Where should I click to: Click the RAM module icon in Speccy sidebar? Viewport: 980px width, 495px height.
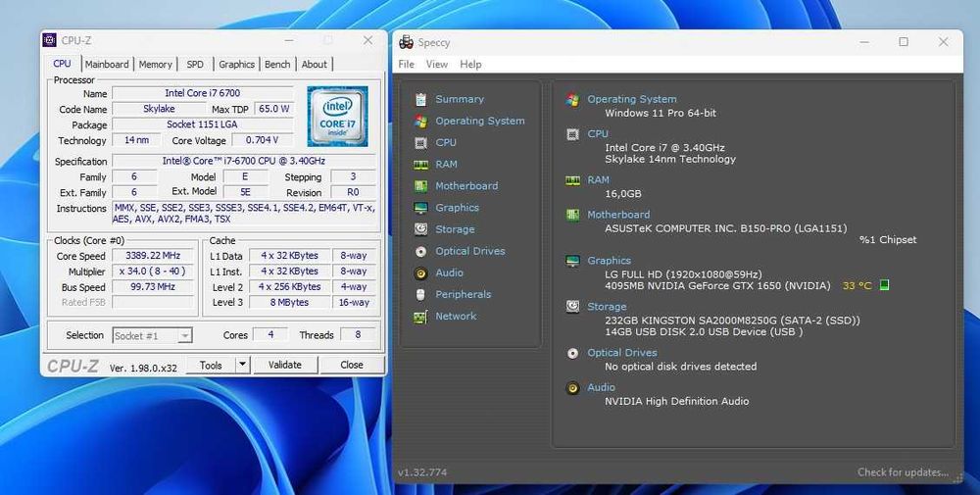[421, 165]
